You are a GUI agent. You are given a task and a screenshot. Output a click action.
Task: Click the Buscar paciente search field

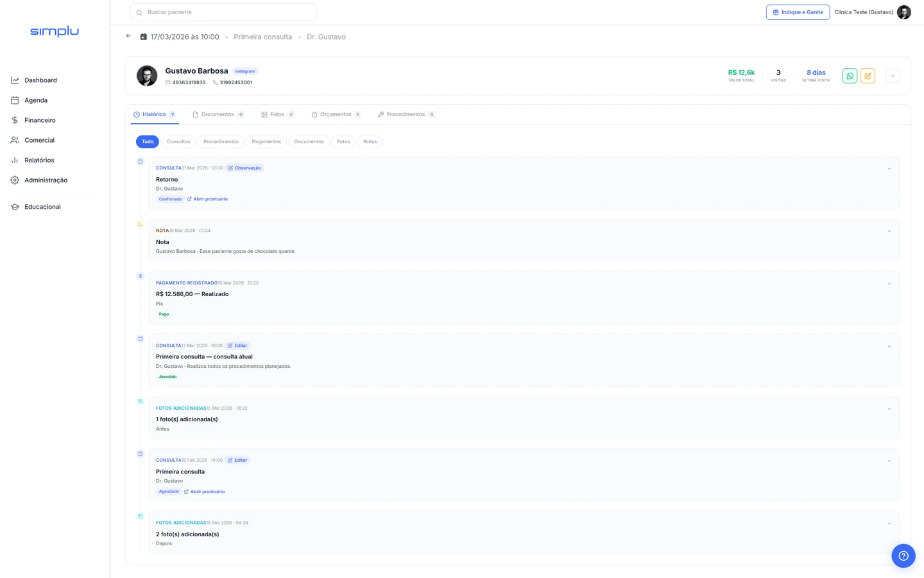pos(223,12)
